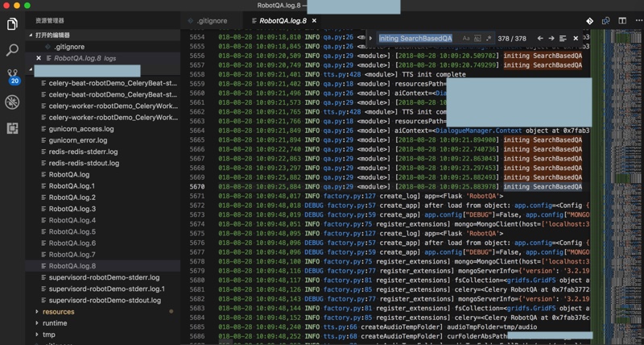This screenshot has height=345, width=644.
Task: Click the 资源管理器 sidebar title
Action: [50, 21]
